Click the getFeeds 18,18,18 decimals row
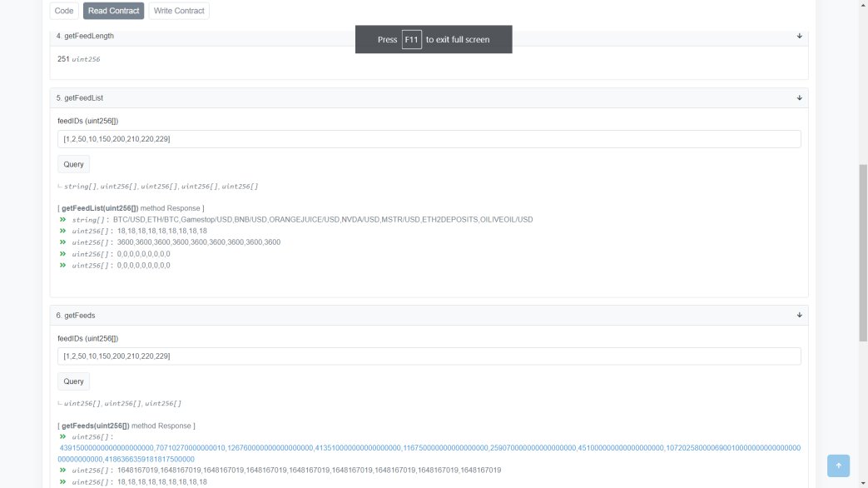Viewport: 868px width, 488px height. 161,482
